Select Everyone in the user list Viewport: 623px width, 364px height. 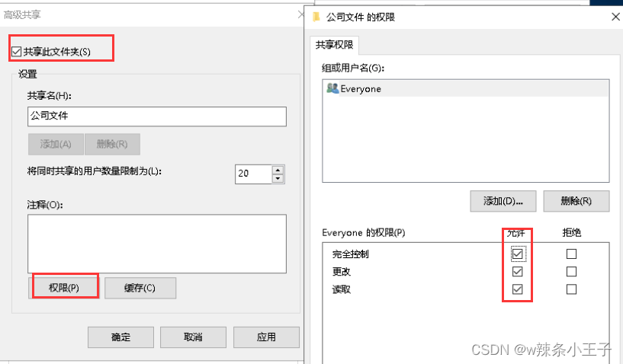coord(466,89)
